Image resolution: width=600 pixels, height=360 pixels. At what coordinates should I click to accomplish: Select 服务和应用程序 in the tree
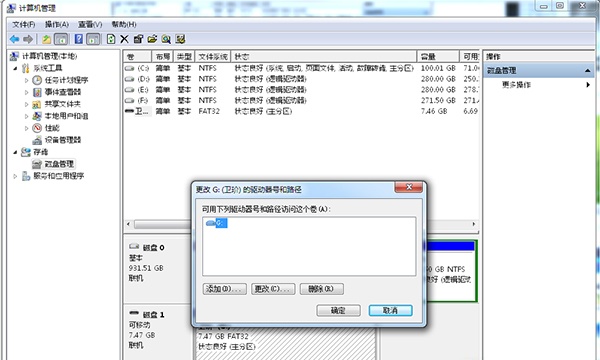pyautogui.click(x=59, y=176)
